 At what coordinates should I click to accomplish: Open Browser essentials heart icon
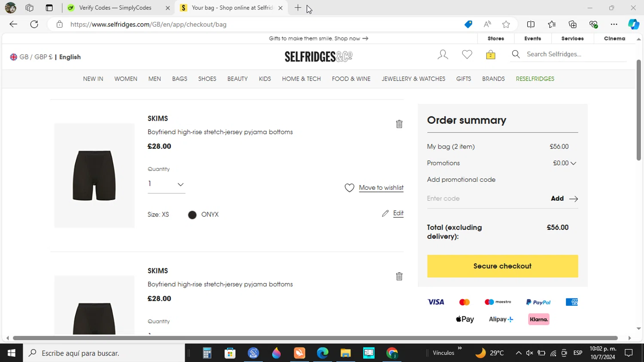(x=593, y=24)
